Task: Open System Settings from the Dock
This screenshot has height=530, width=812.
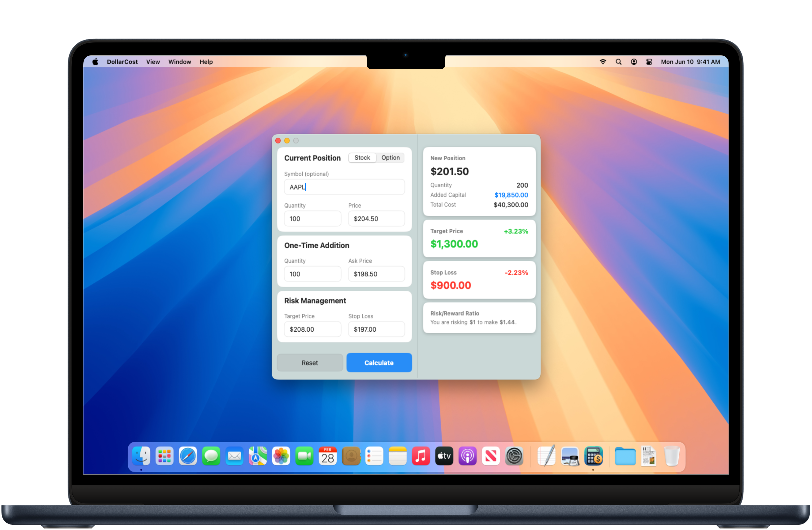Action: pyautogui.click(x=514, y=456)
